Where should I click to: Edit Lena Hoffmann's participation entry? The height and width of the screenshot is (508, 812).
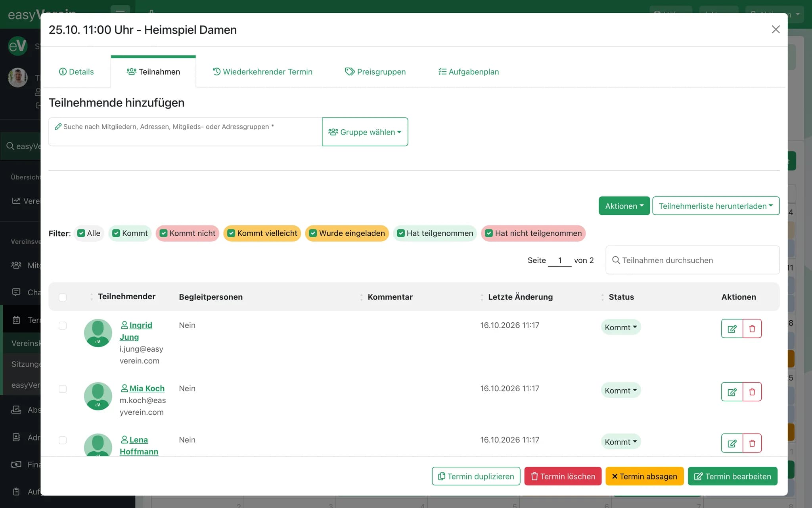[732, 443]
